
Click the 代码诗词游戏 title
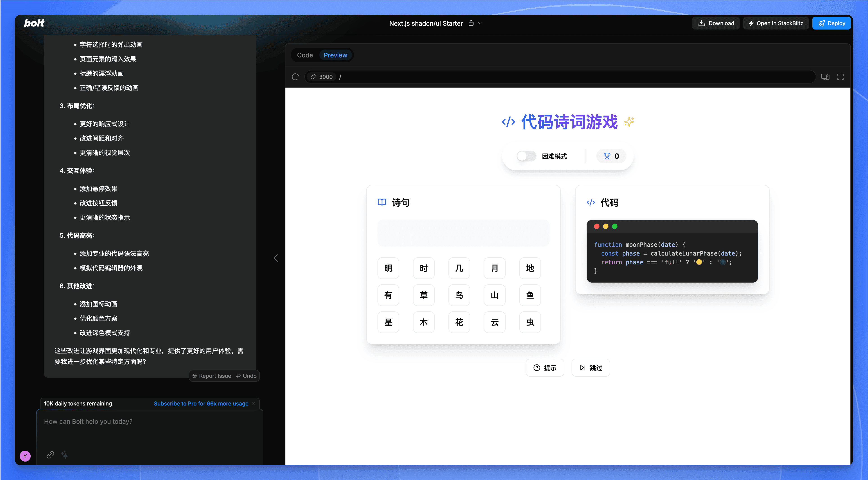pos(570,122)
